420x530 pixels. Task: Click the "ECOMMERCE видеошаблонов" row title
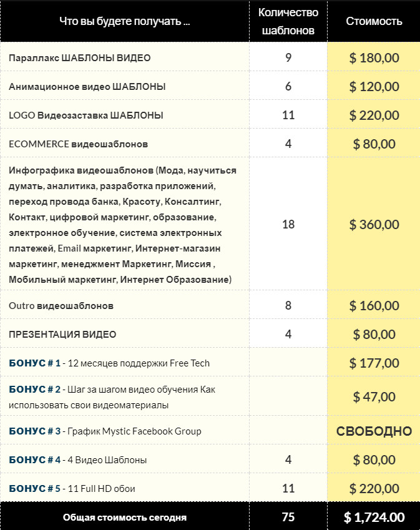(79, 144)
